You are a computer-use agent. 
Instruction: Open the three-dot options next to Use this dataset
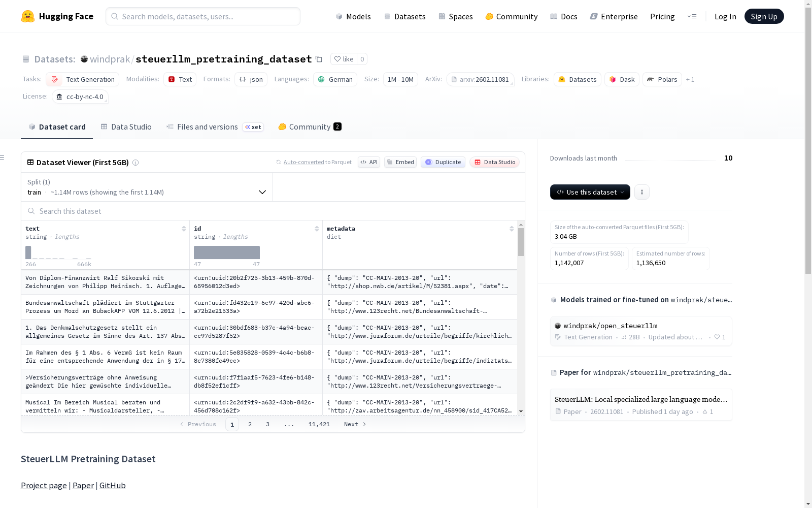coord(642,192)
